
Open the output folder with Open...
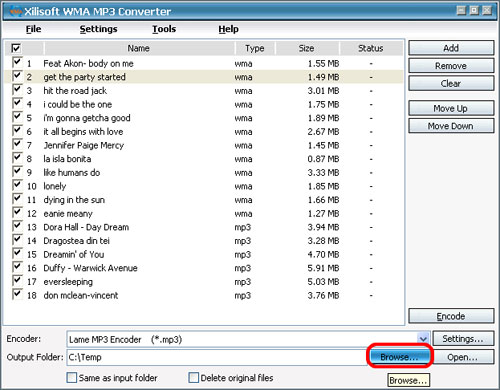[463, 357]
